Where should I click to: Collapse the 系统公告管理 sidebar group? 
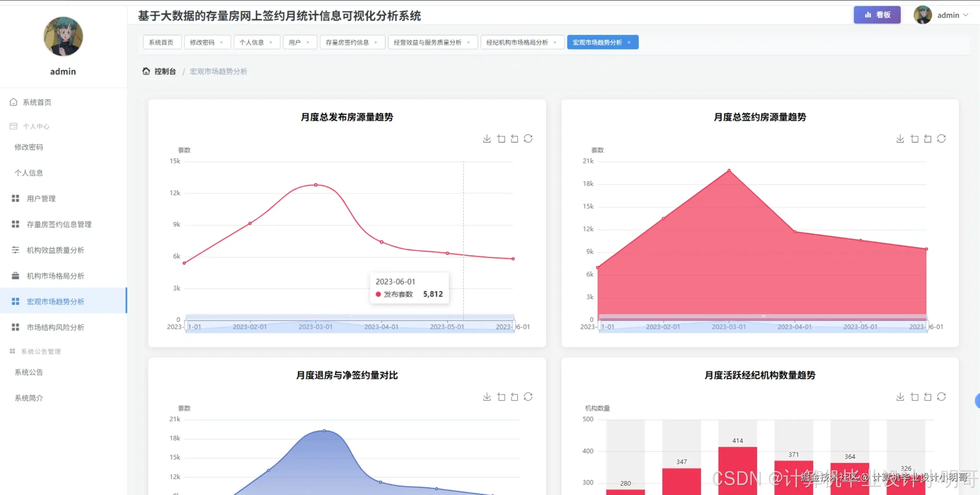41,351
